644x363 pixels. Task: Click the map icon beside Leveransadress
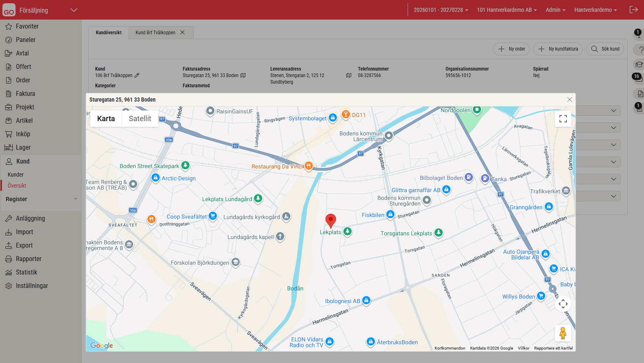349,75
